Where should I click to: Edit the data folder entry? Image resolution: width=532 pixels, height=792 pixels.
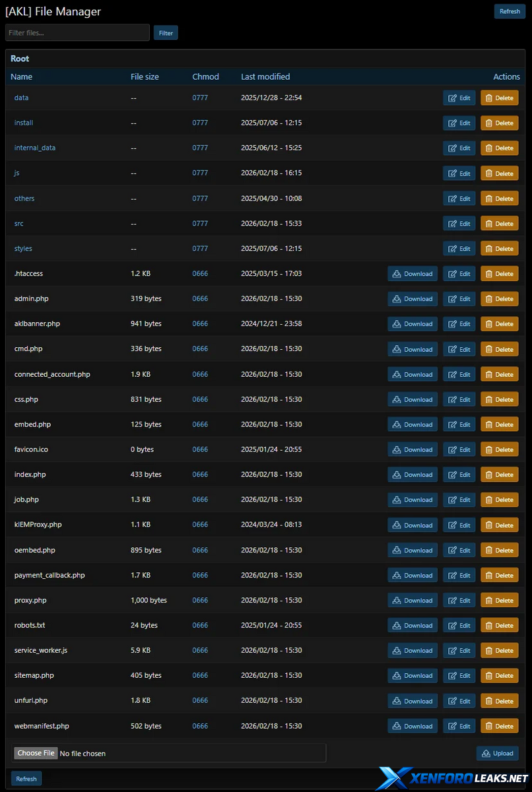[459, 98]
